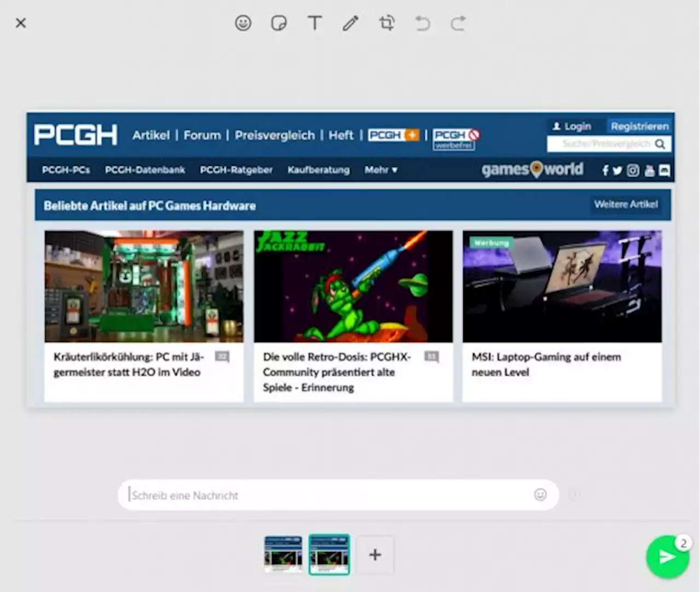This screenshot has height=592, width=700.
Task: Add another image with the plus button
Action: [x=375, y=555]
